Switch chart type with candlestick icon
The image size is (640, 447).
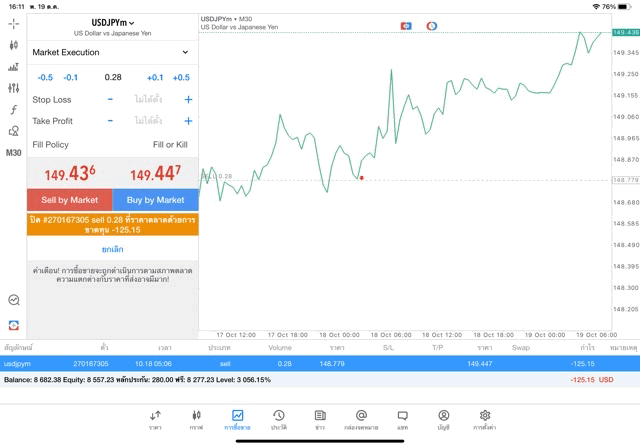13,45
